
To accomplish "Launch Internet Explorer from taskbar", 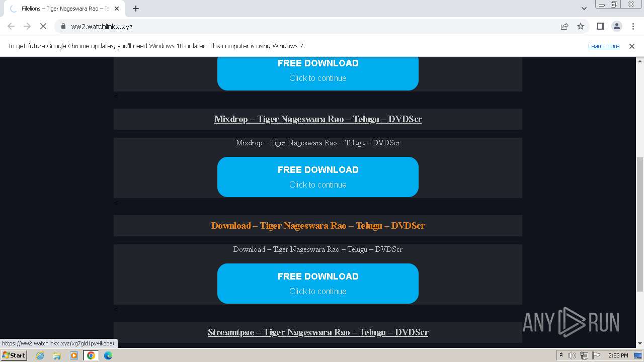I will pyautogui.click(x=40, y=355).
